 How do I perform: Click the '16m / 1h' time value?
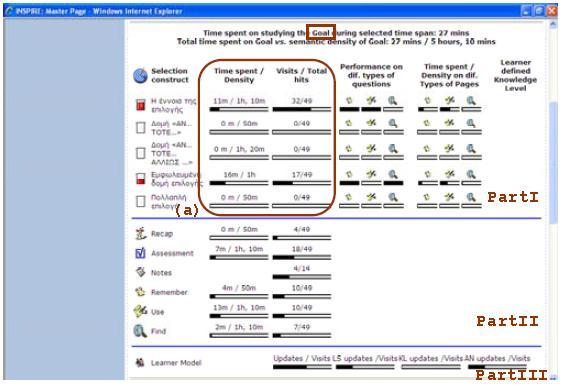coord(239,175)
